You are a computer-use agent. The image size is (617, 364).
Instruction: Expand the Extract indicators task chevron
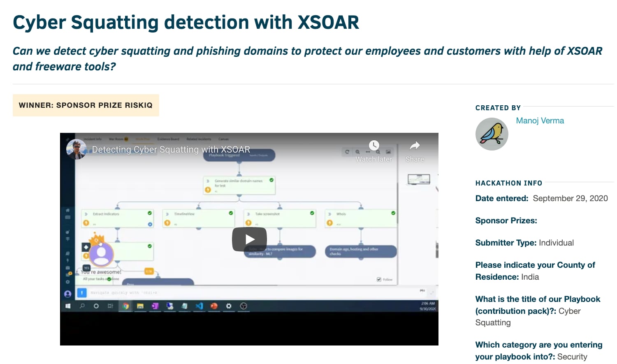point(86,214)
